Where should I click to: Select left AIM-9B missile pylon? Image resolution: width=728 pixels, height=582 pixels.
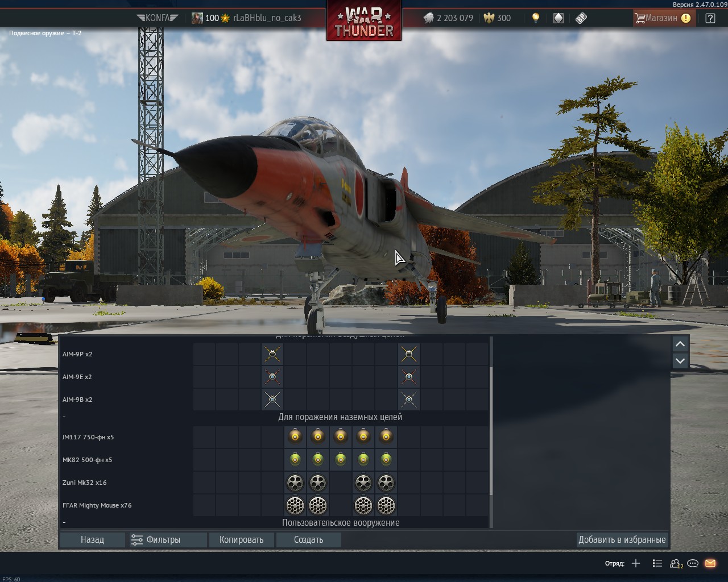272,400
